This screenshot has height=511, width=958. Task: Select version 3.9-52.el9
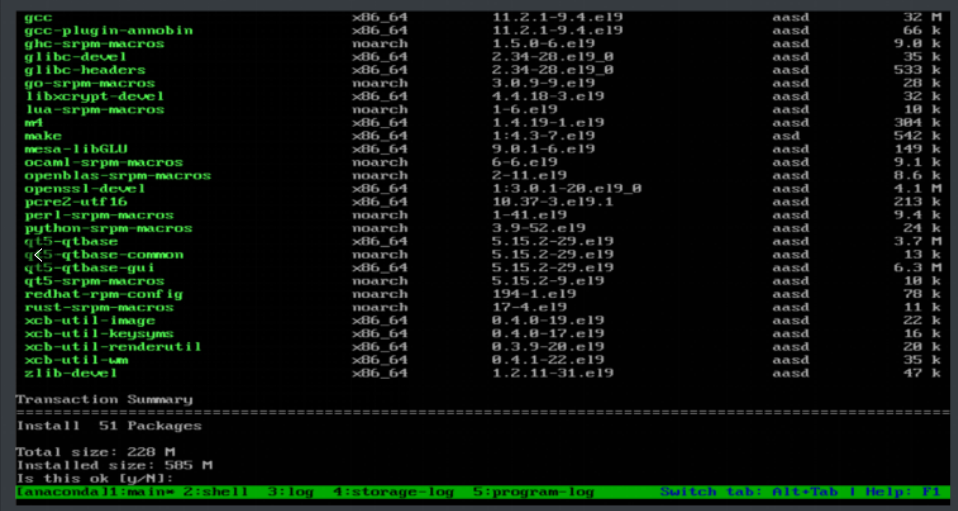pos(539,229)
